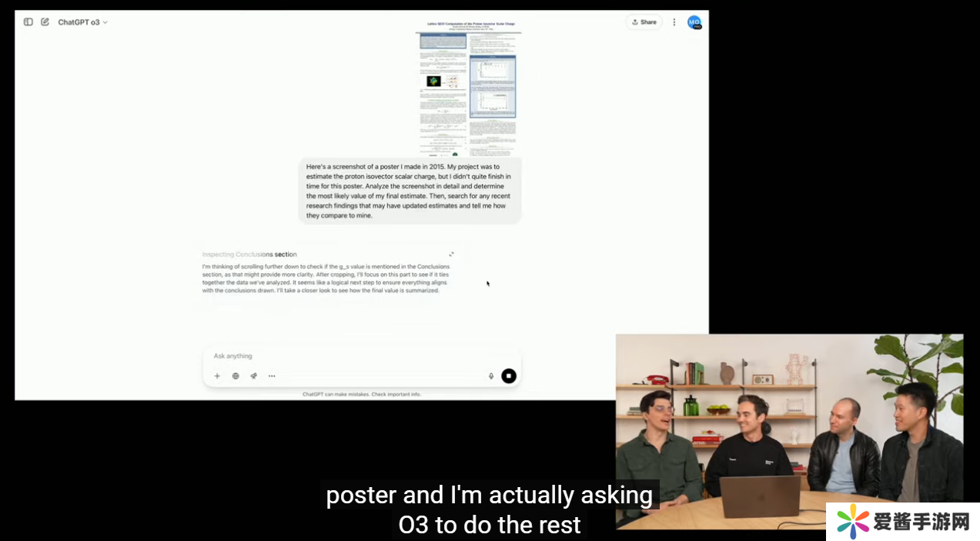Screen dimensions: 980x541
Task: Click the 'Inspecting Conclusions section' thinking header
Action: [x=249, y=254]
